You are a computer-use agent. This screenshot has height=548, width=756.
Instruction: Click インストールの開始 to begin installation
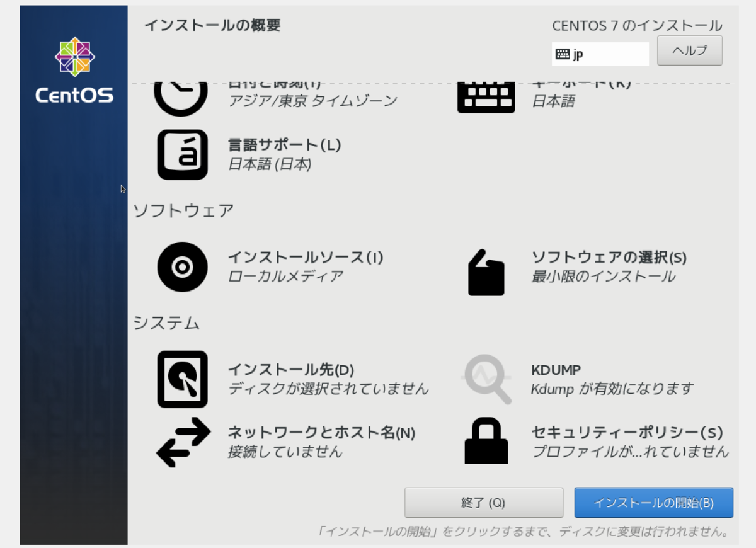653,503
